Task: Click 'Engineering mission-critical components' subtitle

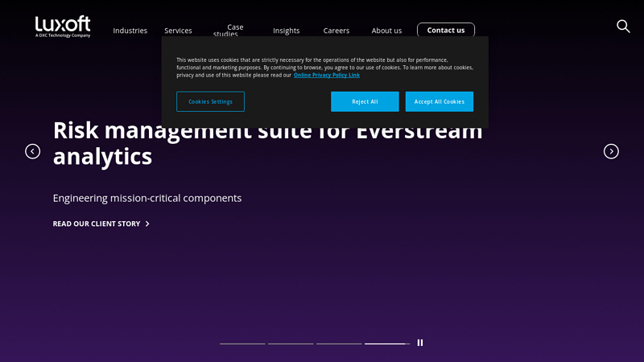Action: (147, 198)
